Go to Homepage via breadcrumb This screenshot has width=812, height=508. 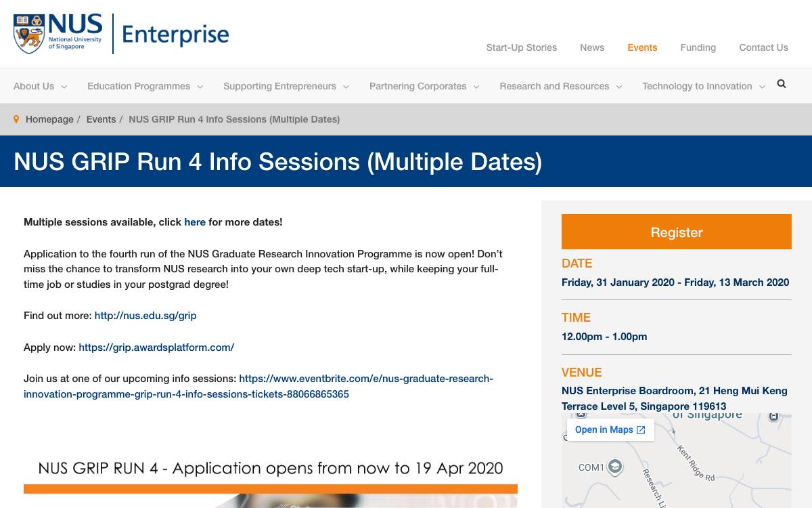click(x=49, y=119)
